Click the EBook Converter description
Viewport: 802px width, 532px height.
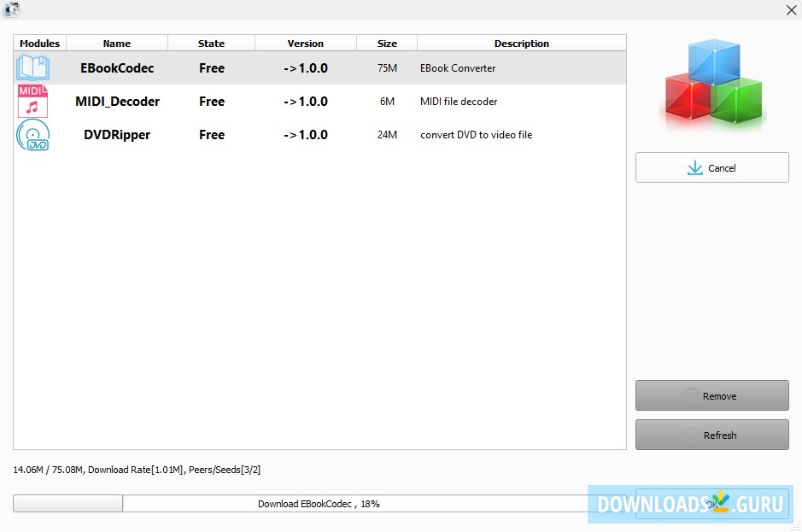coord(458,68)
